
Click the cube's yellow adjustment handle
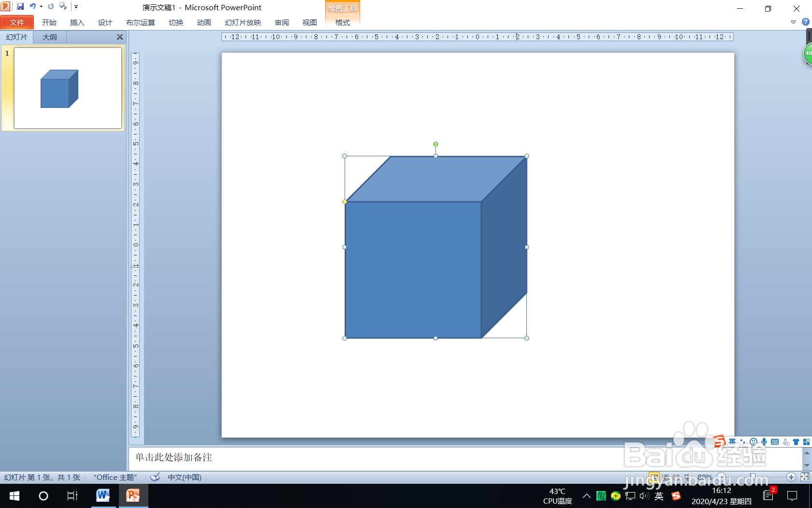tap(345, 202)
